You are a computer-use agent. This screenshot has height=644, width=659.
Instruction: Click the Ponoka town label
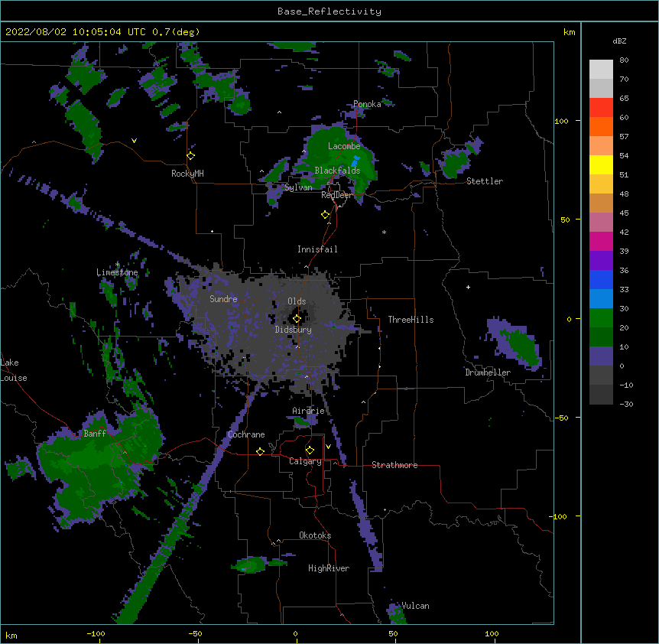pos(367,104)
